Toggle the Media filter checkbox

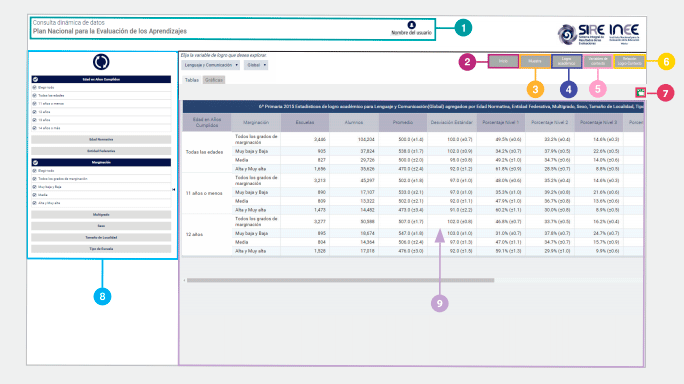34,195
